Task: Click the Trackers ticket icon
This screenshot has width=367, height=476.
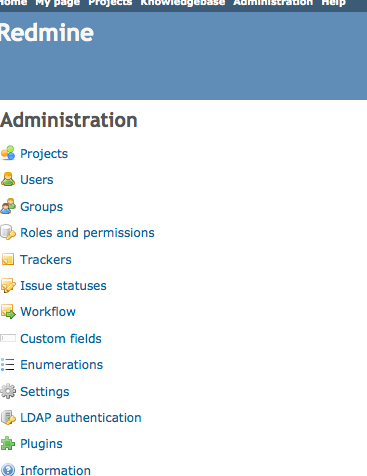Action: coord(8,259)
